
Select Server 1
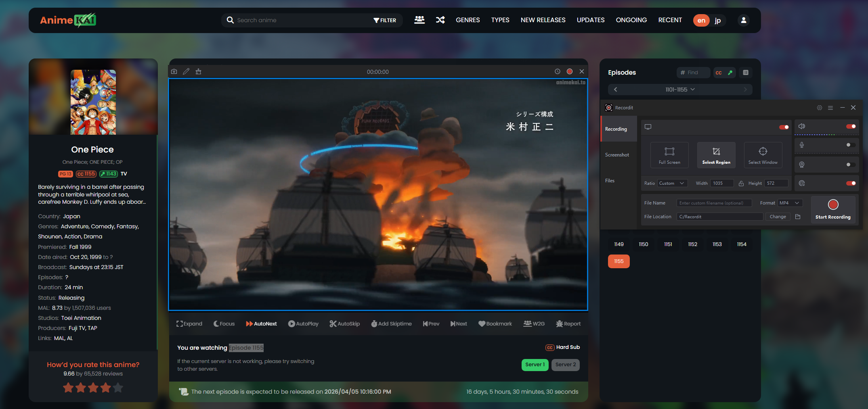[x=535, y=365]
